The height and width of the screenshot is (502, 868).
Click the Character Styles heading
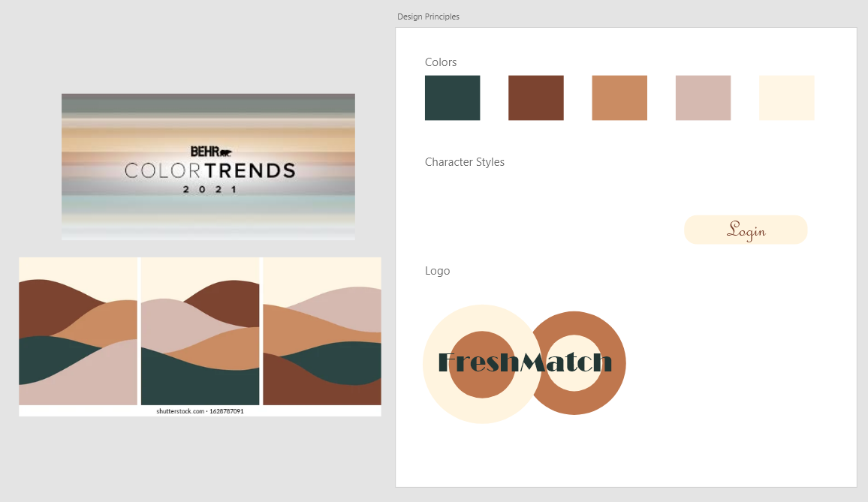465,162
